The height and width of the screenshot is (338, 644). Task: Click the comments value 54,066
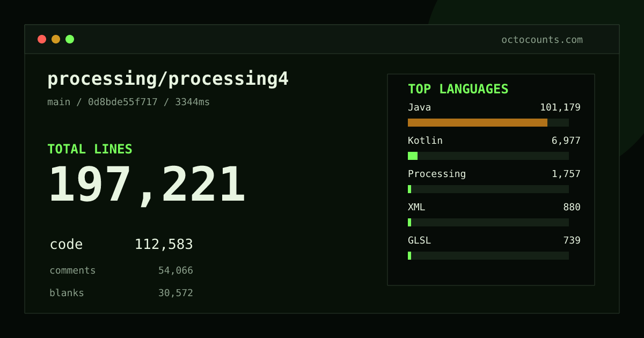point(175,270)
